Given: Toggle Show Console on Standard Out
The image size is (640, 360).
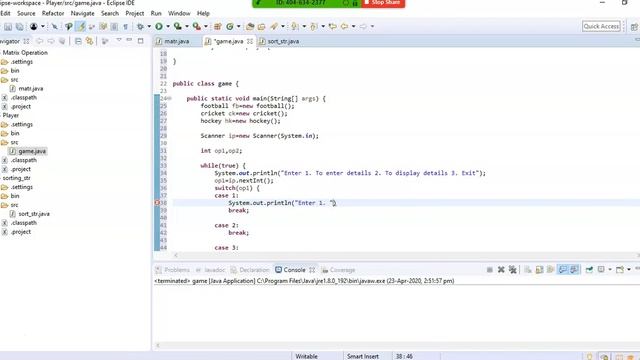Looking at the screenshot, I should tap(562, 270).
